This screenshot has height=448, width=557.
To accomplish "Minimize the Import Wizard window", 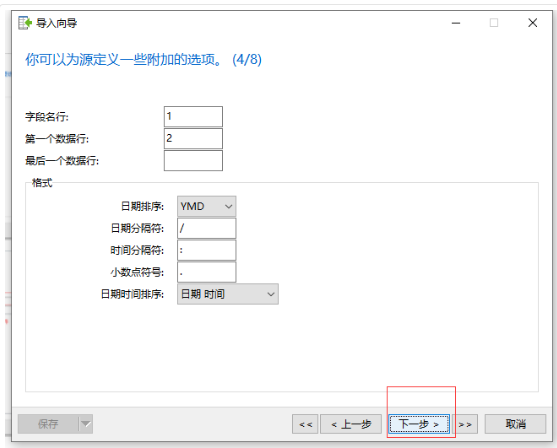I will 456,23.
